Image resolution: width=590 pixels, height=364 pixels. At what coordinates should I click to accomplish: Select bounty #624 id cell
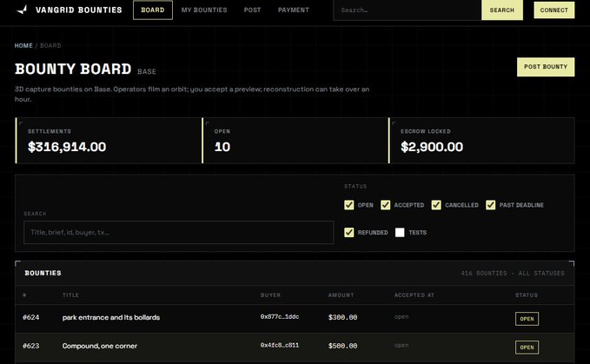[31, 317]
